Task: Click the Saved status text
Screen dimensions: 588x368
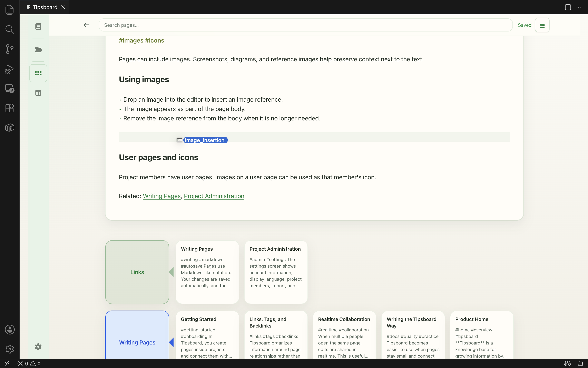Action: pos(525,25)
